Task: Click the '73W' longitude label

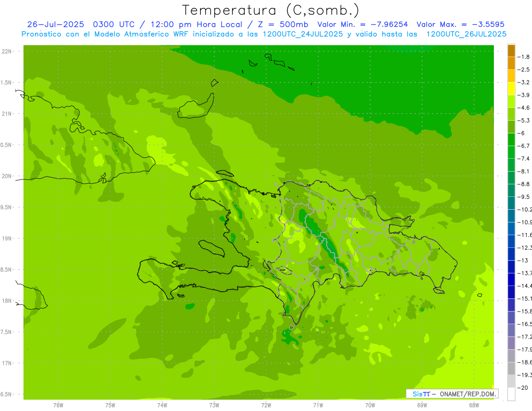Action: pos(214,405)
